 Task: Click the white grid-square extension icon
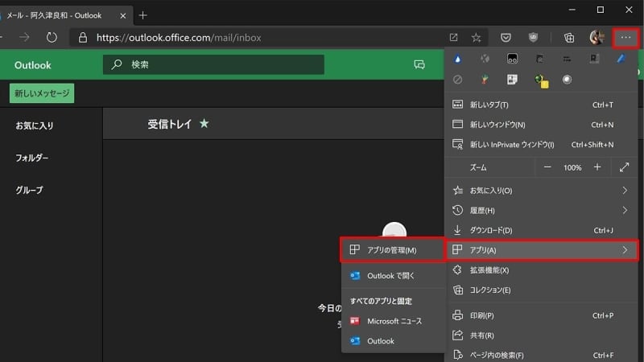point(512,79)
